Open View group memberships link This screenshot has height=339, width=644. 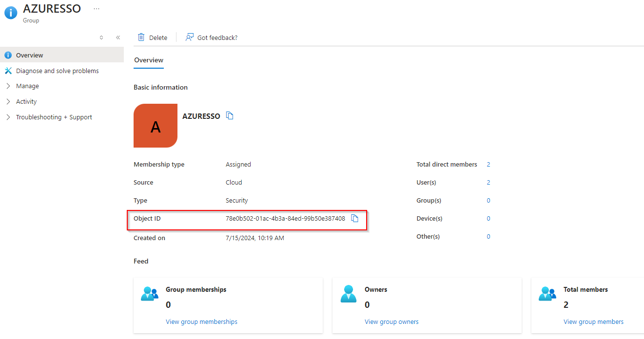[201, 321]
